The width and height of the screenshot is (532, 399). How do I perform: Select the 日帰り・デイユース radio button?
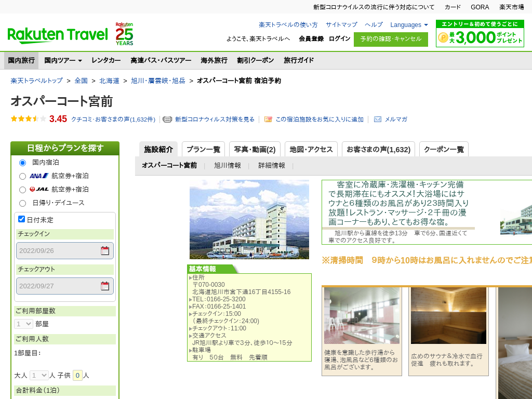(x=22, y=204)
